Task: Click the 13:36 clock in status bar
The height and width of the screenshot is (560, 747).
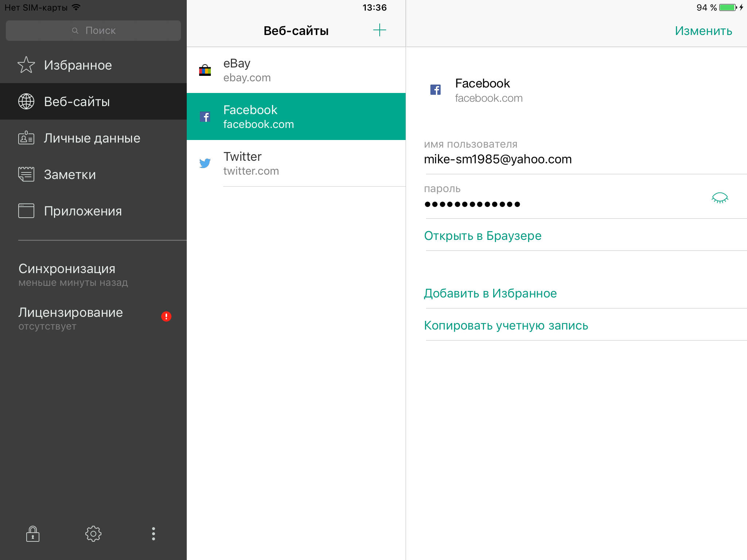Action: (x=375, y=7)
